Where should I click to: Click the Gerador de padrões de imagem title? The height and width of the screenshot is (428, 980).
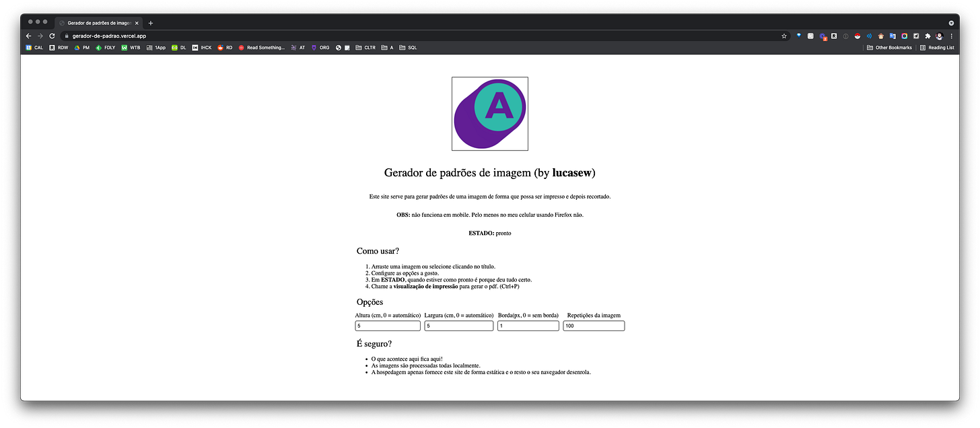click(x=490, y=173)
